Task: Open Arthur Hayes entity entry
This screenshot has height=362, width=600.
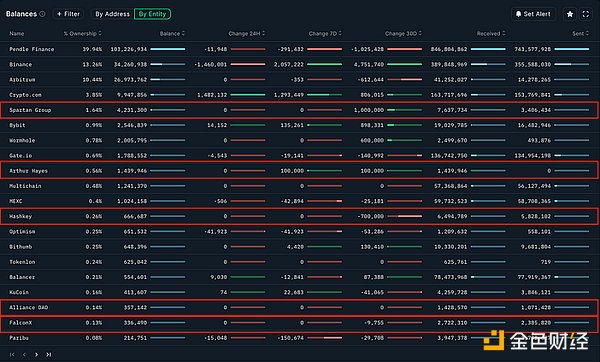Action: pyautogui.click(x=299, y=171)
